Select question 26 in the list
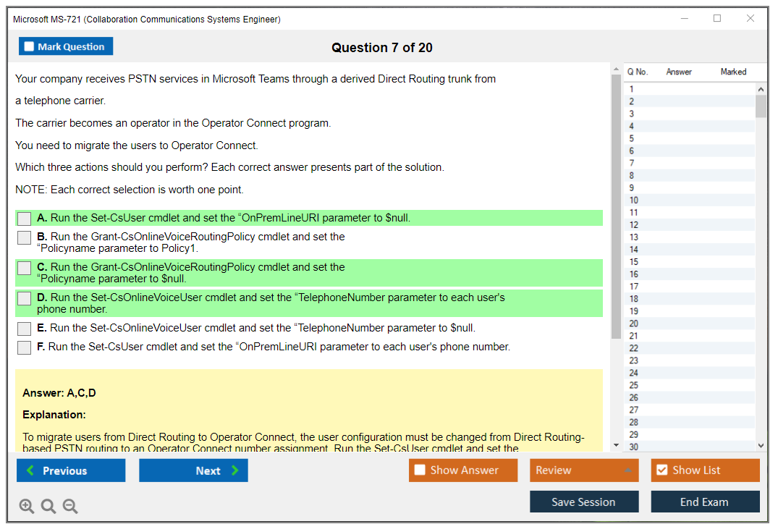 (690, 397)
